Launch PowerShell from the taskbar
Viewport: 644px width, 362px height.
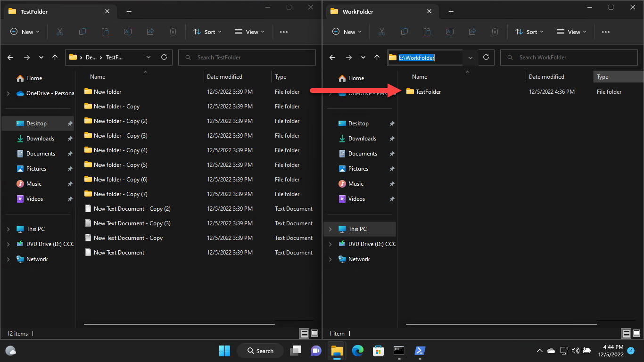tap(420, 351)
